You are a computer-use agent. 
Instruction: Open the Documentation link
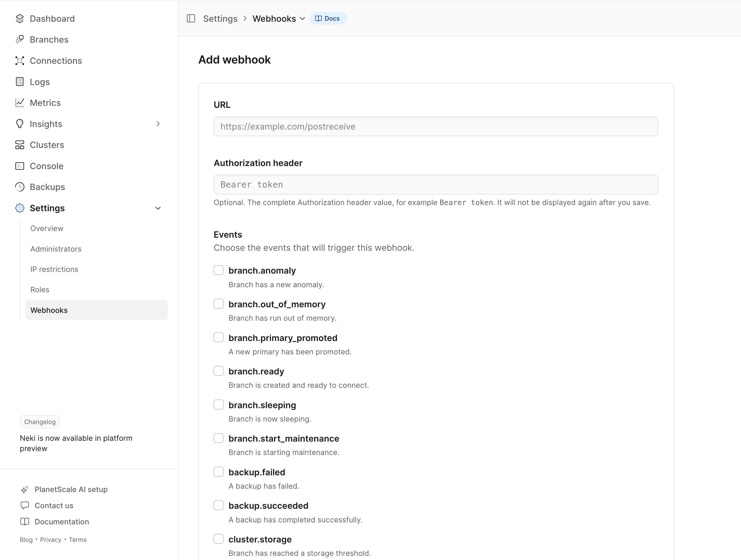(62, 522)
